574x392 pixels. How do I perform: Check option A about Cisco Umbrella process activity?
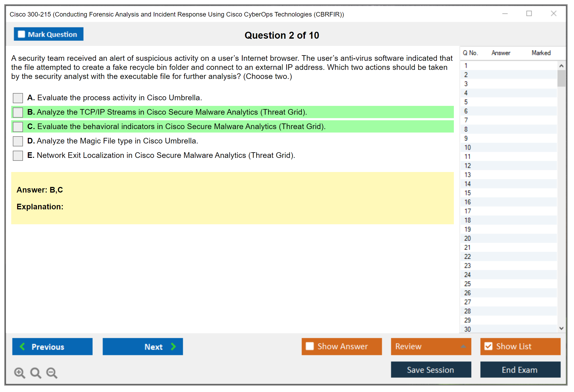point(18,98)
